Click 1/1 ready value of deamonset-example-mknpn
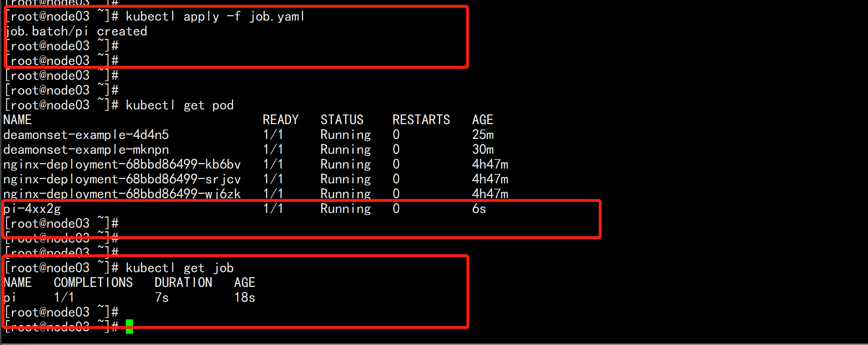Screen dimensions: 868x345 (273, 150)
